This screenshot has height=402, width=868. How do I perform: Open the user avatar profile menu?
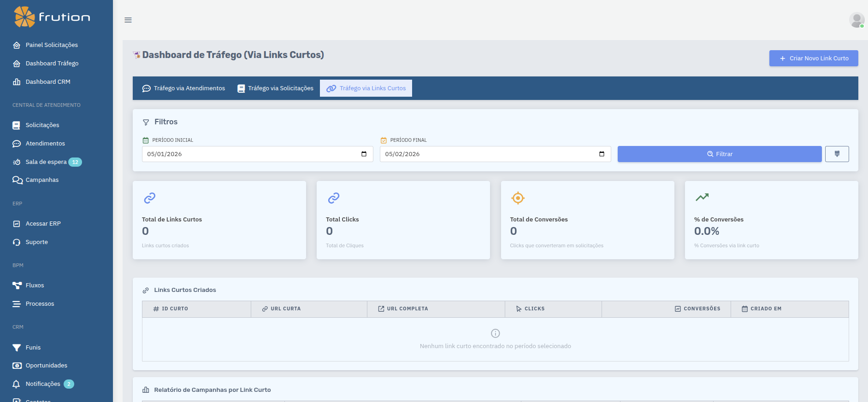click(856, 20)
